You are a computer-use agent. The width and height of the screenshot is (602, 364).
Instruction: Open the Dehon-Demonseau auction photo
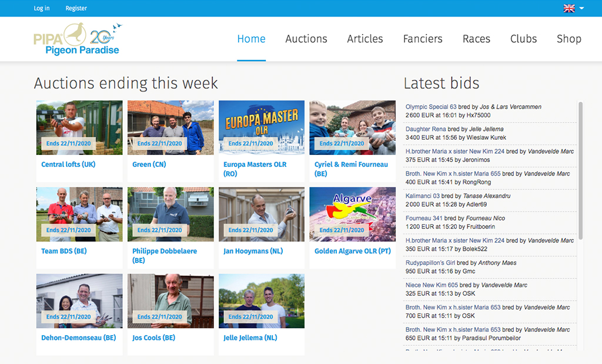(x=79, y=301)
